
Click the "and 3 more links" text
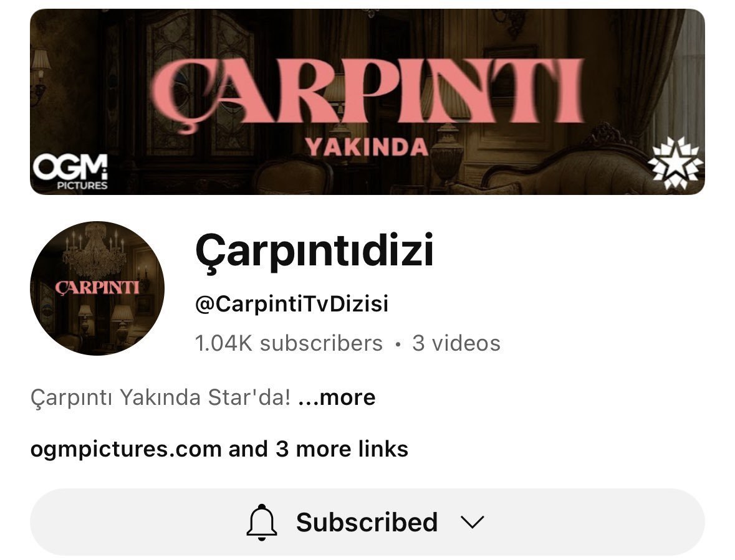(319, 449)
